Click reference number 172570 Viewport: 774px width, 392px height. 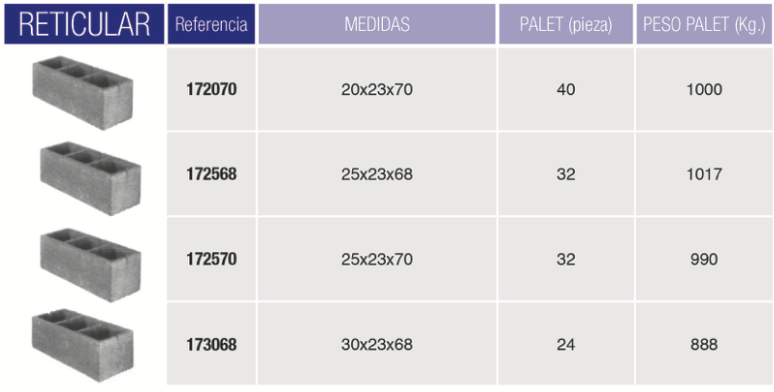(211, 259)
